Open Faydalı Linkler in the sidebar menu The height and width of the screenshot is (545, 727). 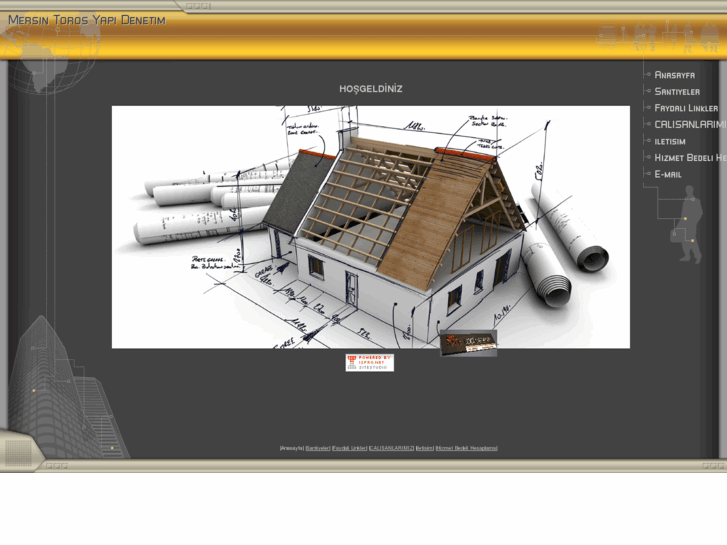click(686, 108)
